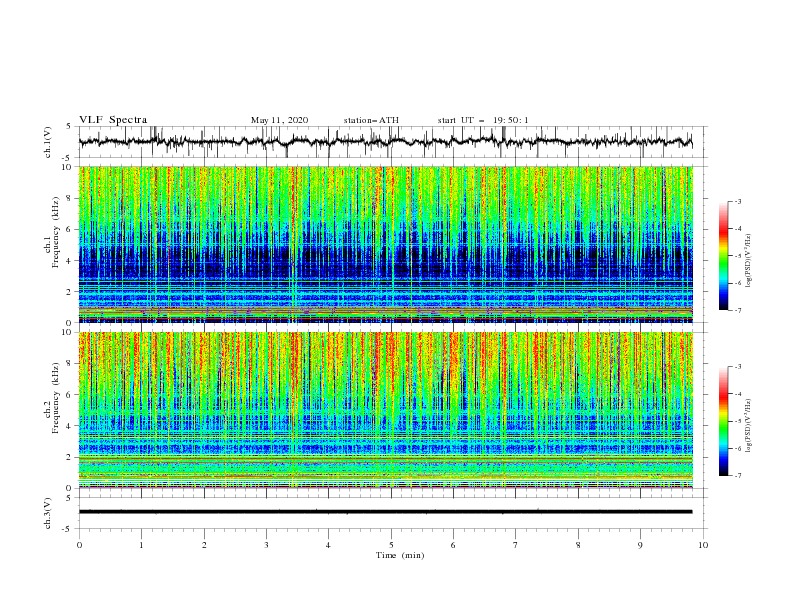Click inside the ch.2 spectrogram panel
The width and height of the screenshot is (792, 612).
tap(385, 410)
